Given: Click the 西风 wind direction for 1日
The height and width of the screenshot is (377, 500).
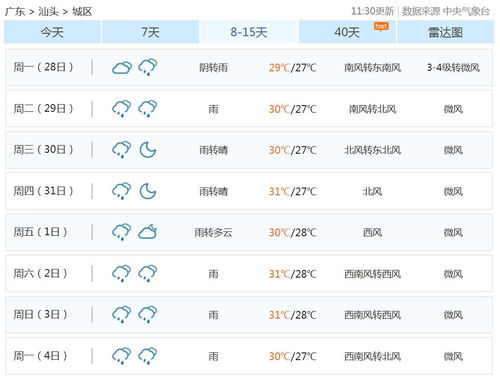Looking at the screenshot, I should click(372, 232).
